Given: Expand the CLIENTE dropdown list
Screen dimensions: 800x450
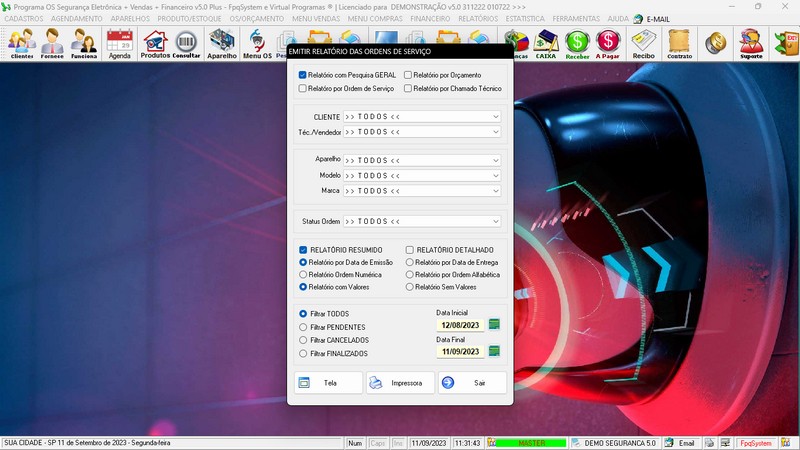Looking at the screenshot, I should point(495,117).
